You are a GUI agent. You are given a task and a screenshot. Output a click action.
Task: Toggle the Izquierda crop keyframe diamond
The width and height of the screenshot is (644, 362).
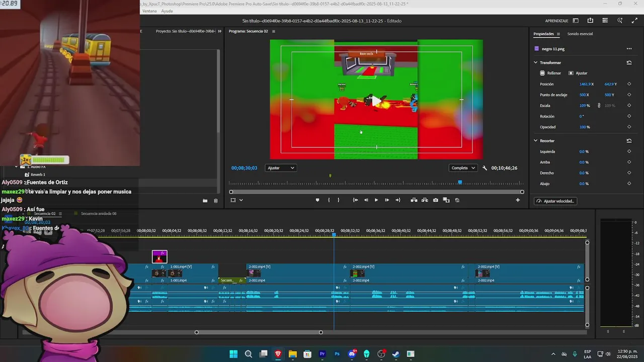pyautogui.click(x=629, y=151)
